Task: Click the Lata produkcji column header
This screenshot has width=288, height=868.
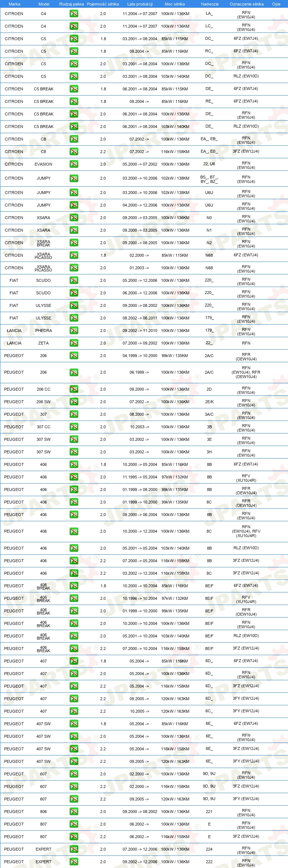Action: [x=140, y=4]
